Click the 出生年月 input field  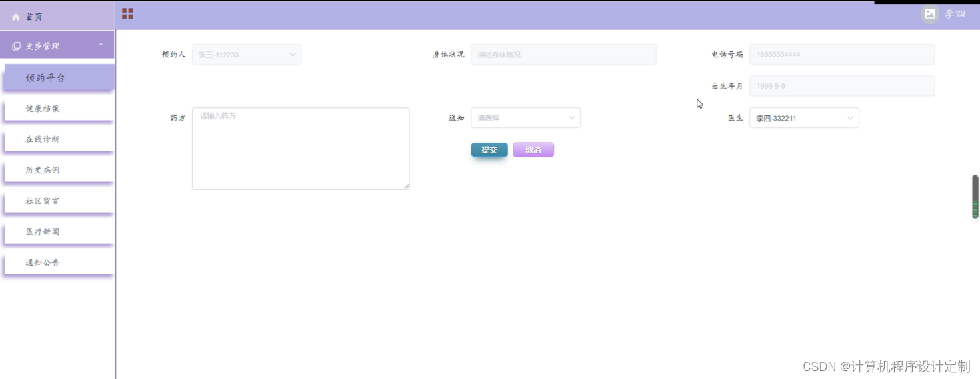[x=842, y=86]
